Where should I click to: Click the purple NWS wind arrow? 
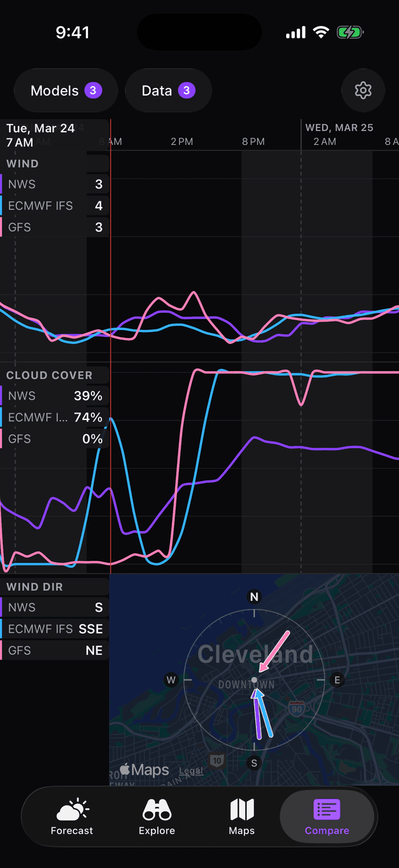[257, 714]
